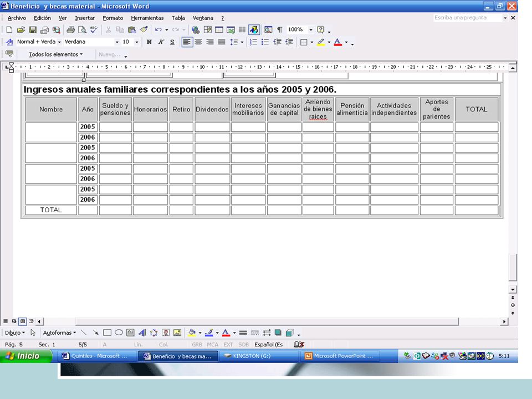Open the undo history dropdown arrow
This screenshot has height=399, width=532.
click(x=167, y=30)
